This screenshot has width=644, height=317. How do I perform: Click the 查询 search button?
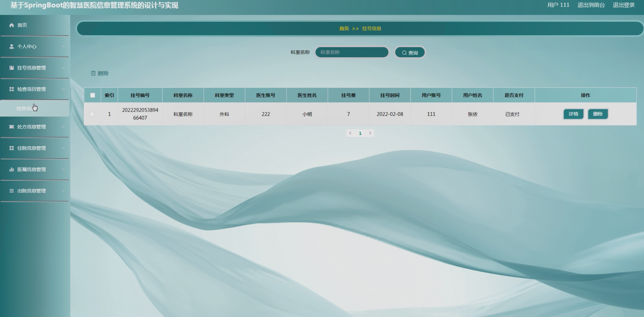410,53
